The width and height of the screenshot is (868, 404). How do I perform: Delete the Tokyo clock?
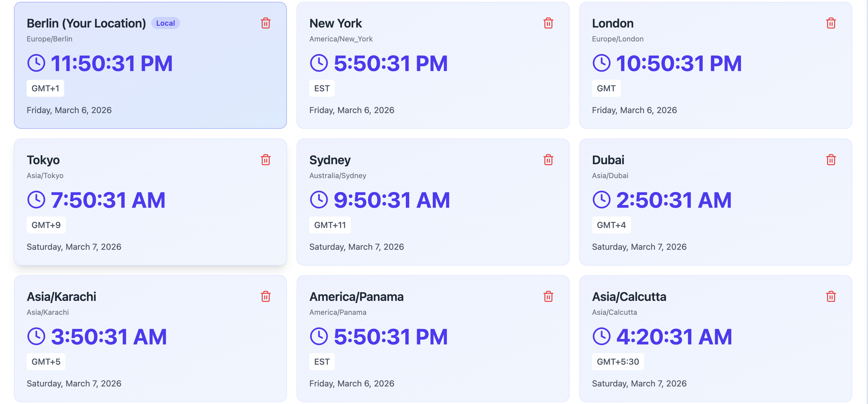pyautogui.click(x=266, y=160)
